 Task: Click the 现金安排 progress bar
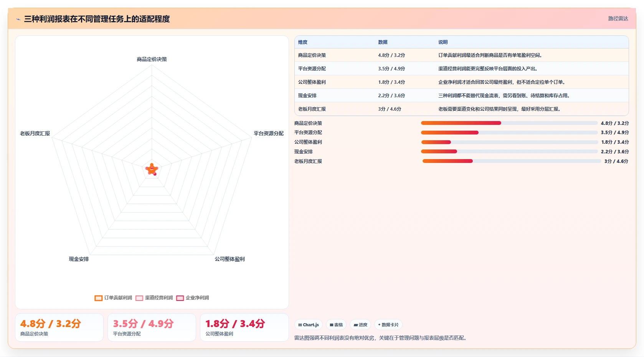coord(509,151)
